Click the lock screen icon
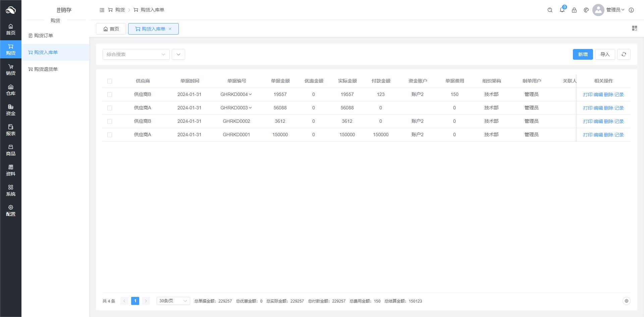Image resolution: width=644 pixels, height=317 pixels. pyautogui.click(x=574, y=10)
